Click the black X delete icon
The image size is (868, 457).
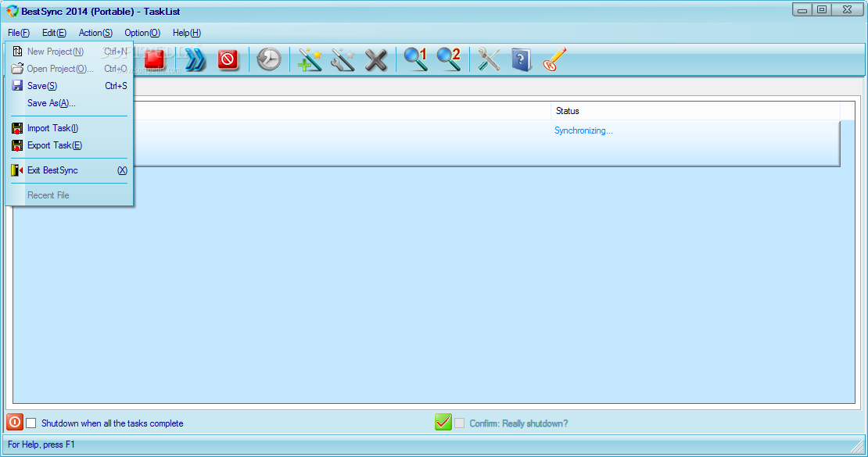(376, 59)
